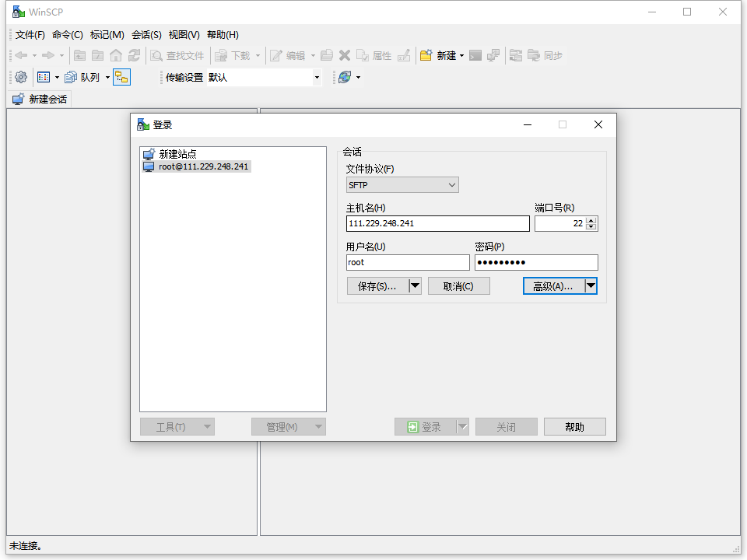Image resolution: width=747 pixels, height=560 pixels.
Task: Click the 保存(S)... button
Action: 378,286
